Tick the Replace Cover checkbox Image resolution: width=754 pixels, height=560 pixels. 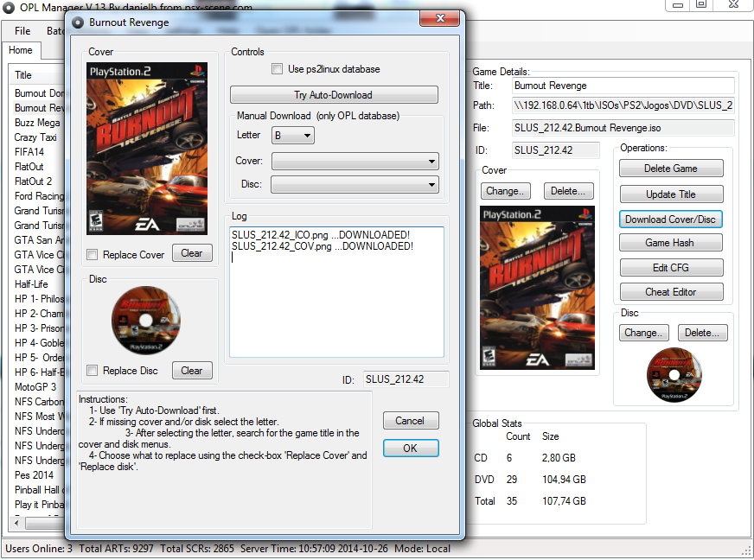[x=92, y=255]
